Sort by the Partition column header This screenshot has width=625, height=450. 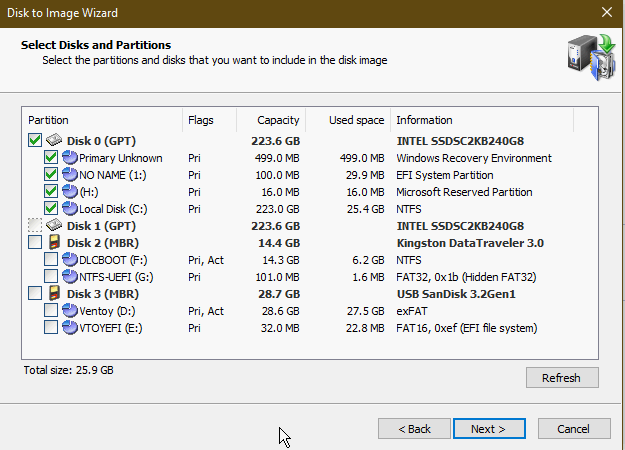coord(102,120)
